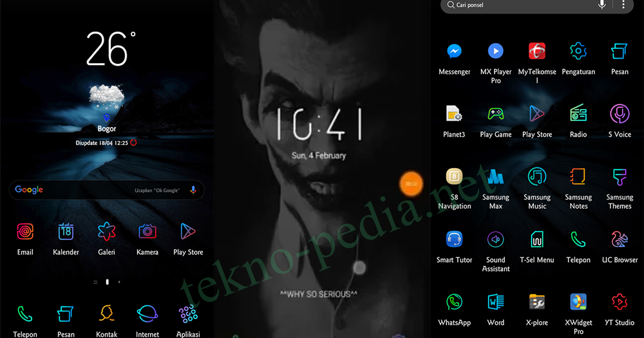
Task: Tap the Sun, 4 February date
Action: coord(319,156)
